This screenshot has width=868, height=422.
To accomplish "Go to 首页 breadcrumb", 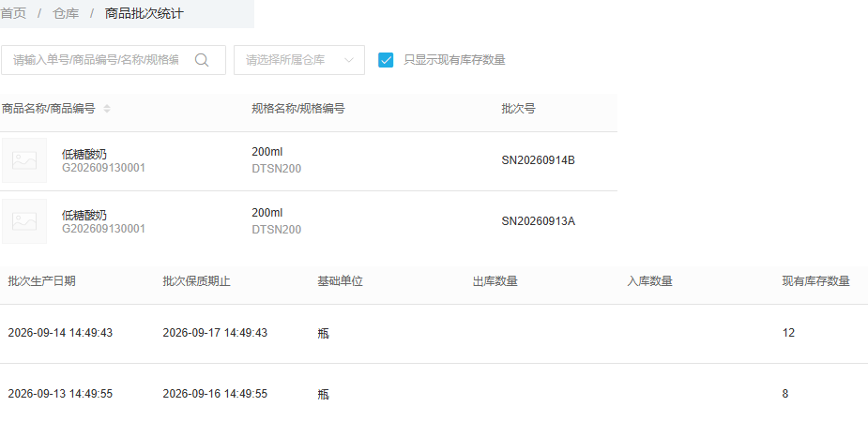I will [x=13, y=13].
